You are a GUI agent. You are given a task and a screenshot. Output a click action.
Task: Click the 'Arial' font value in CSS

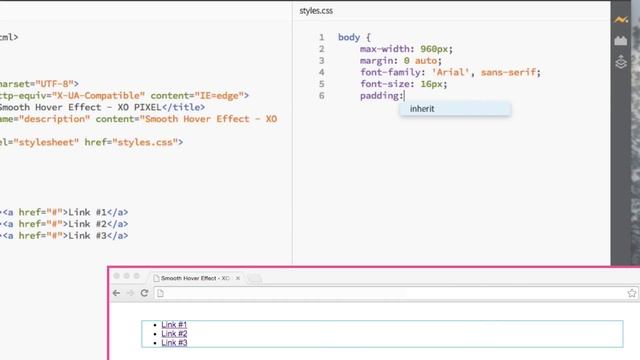tap(451, 72)
